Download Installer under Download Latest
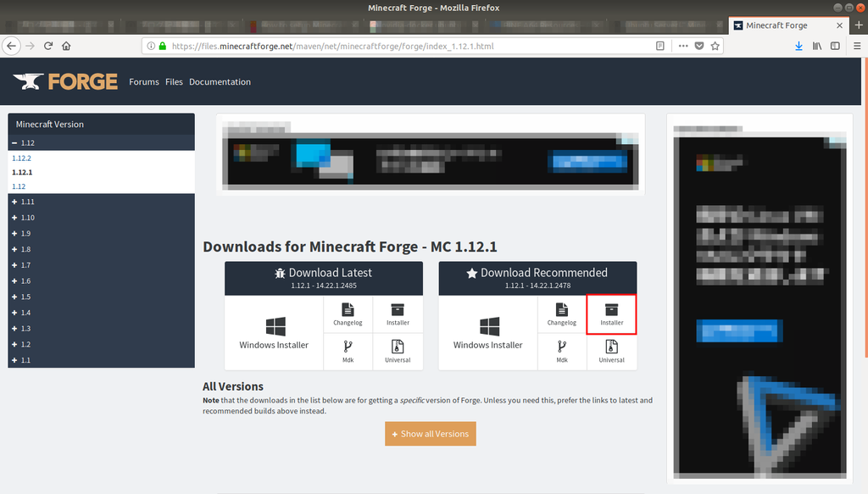Screen dimensions: 868x494 [x=398, y=314]
